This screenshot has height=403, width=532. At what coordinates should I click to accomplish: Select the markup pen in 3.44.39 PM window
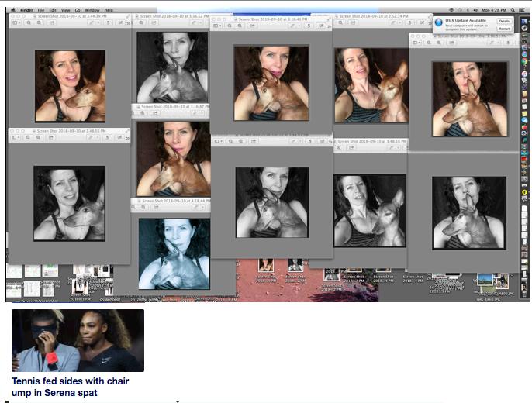pos(91,22)
